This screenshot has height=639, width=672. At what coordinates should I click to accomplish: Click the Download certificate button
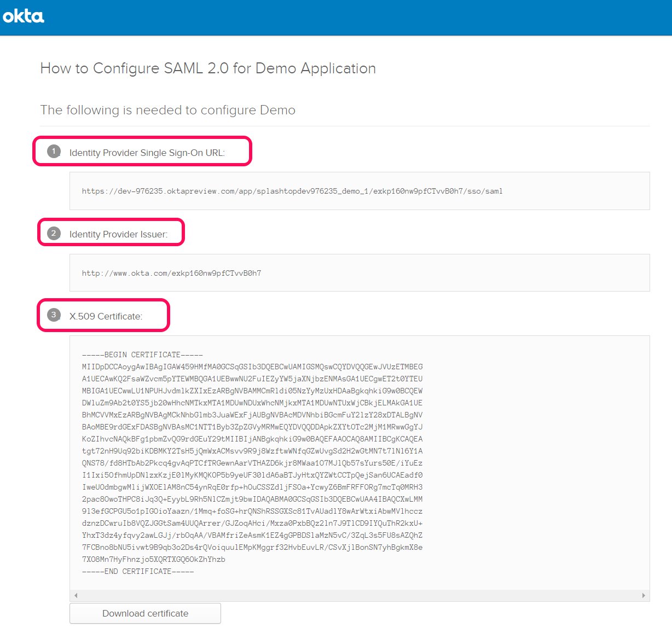145,613
